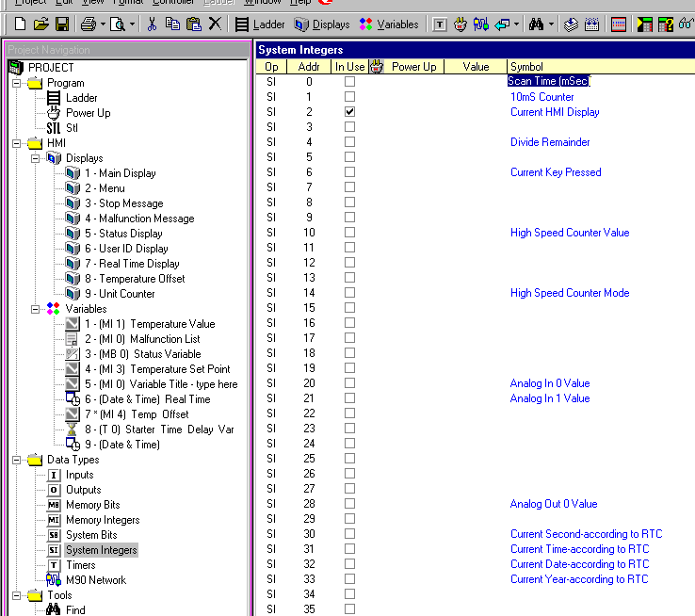
Task: Open the Print button dropdown arrow
Action: click(x=101, y=24)
